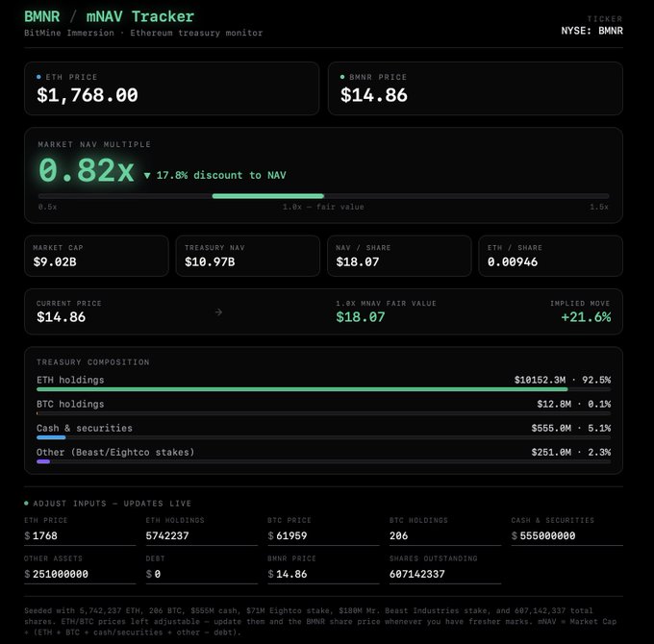Screen dimensions: 654x644
Task: Click the Debt input field showing 0
Action: [201, 574]
